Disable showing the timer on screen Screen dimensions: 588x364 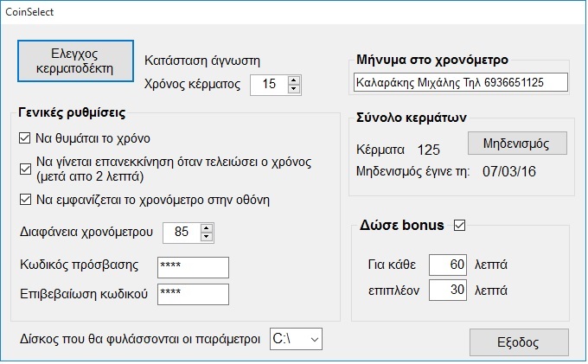[x=24, y=201]
